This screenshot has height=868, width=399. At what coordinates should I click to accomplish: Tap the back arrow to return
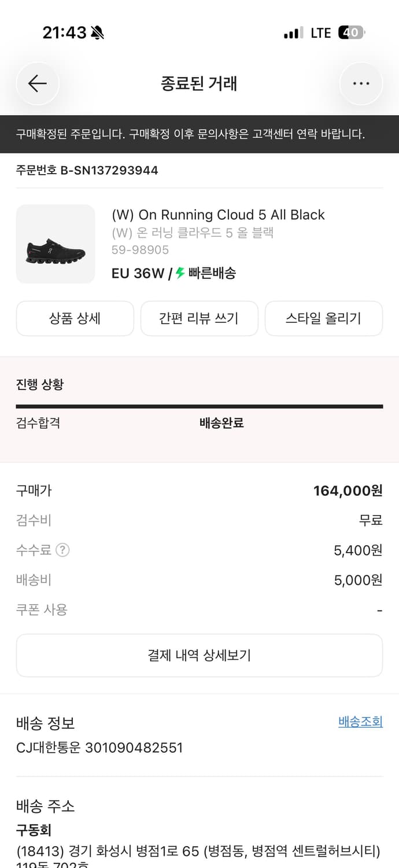[37, 83]
